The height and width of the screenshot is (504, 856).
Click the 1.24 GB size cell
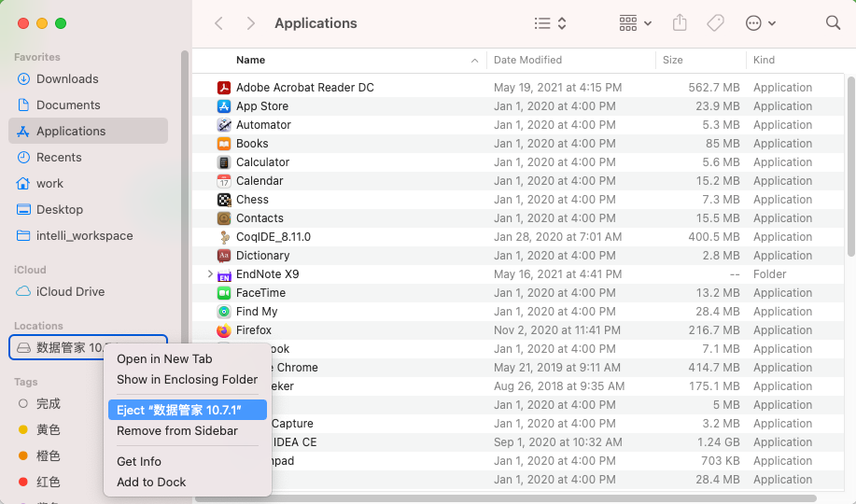coord(719,442)
